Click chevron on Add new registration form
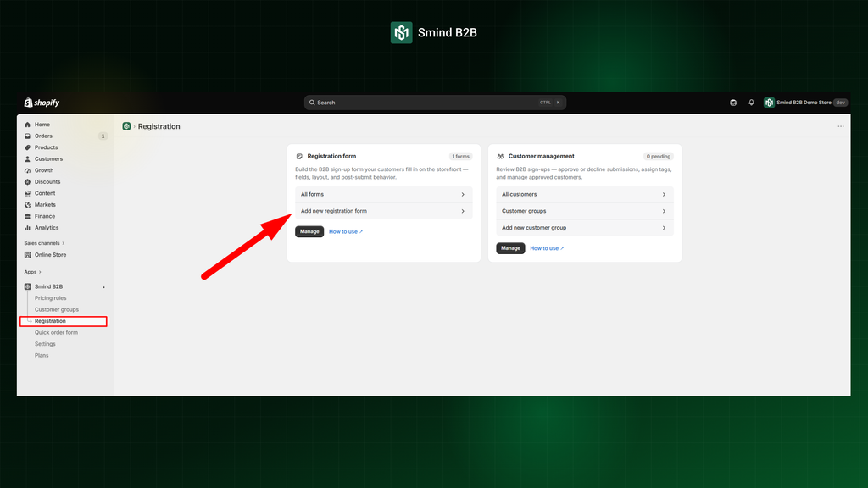Image resolution: width=868 pixels, height=488 pixels. 463,211
